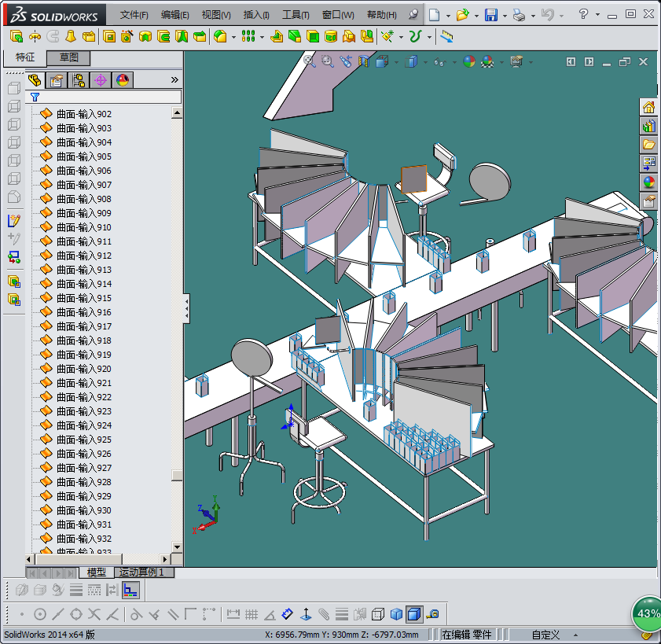Expand the Save button dropdown arrow
This screenshot has height=644, width=661.
coord(504,15)
